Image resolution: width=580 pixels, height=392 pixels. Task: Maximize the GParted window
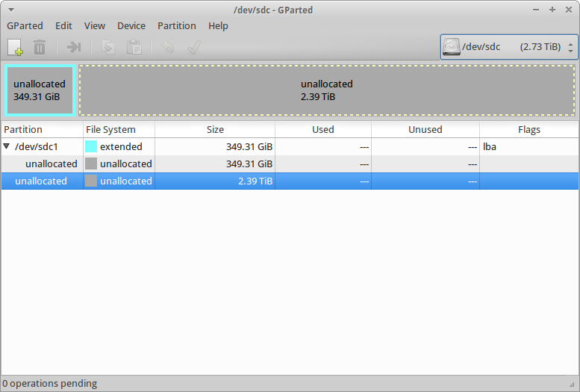coord(552,10)
